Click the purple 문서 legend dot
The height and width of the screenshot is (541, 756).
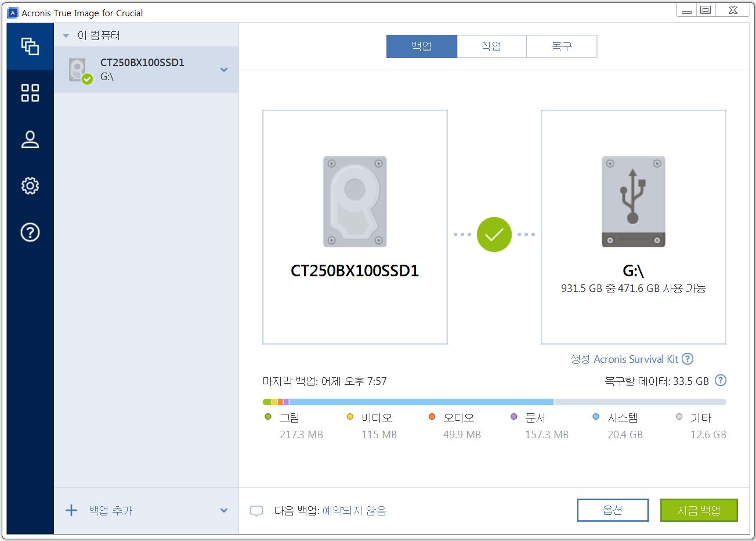tap(513, 417)
